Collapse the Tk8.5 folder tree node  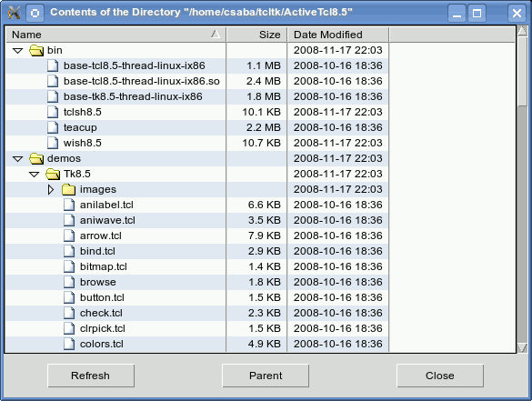(x=34, y=175)
